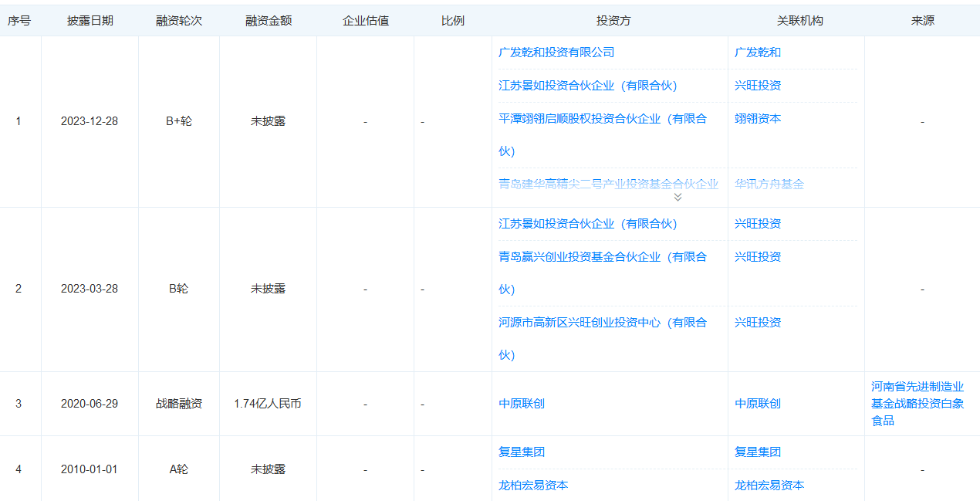
Task: Expand the collapsed investor list in row 1
Action: click(x=678, y=197)
